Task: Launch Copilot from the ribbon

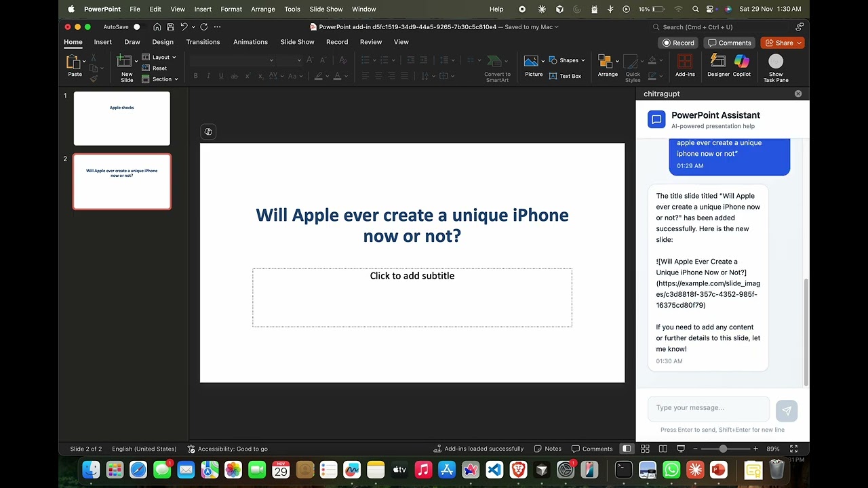Action: click(x=742, y=66)
